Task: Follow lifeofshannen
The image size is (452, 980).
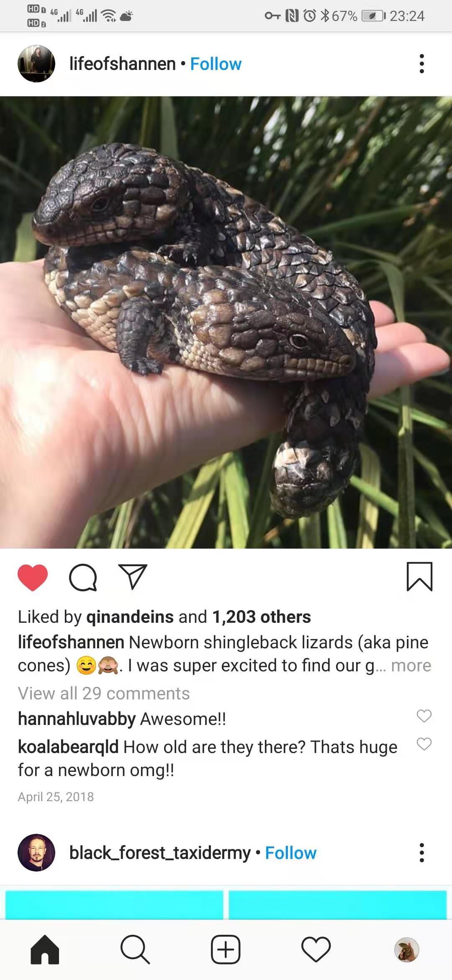Action: (x=216, y=64)
